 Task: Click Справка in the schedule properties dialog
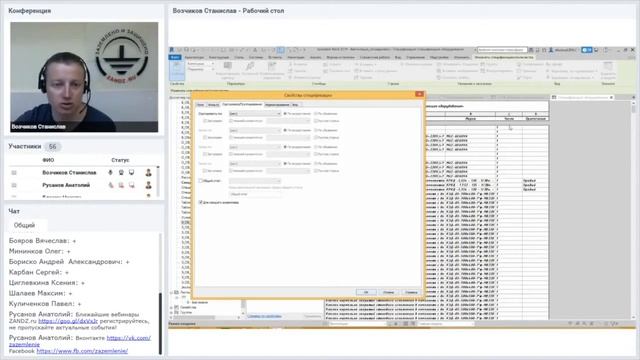(x=411, y=292)
